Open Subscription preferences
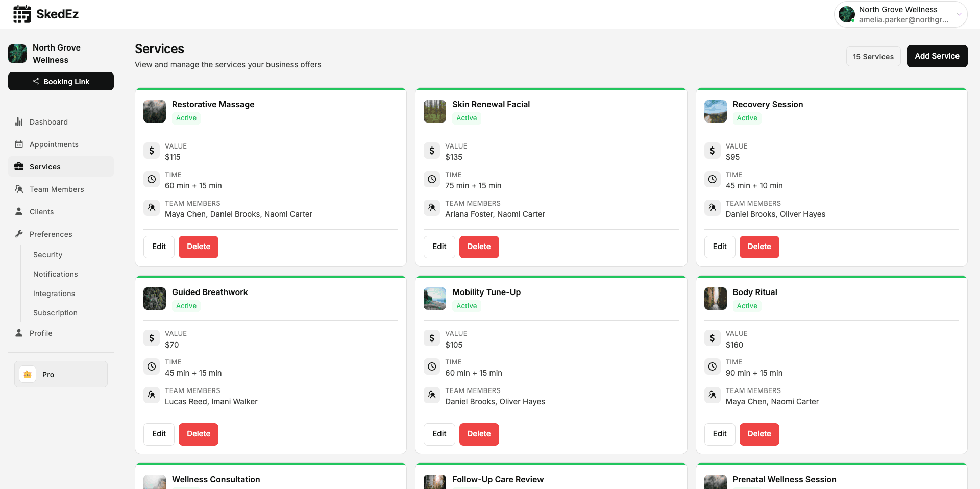The image size is (980, 489). tap(55, 312)
